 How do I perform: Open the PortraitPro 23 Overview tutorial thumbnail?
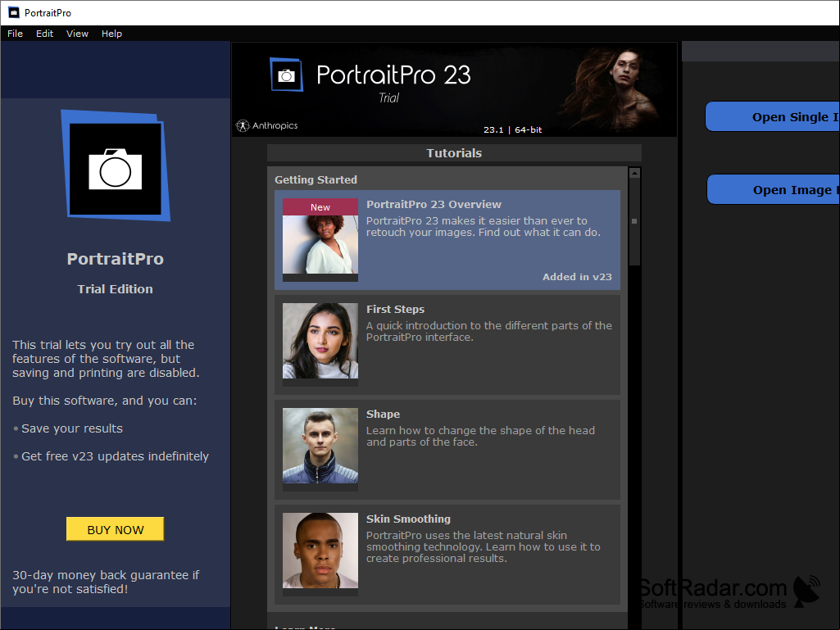click(x=320, y=239)
